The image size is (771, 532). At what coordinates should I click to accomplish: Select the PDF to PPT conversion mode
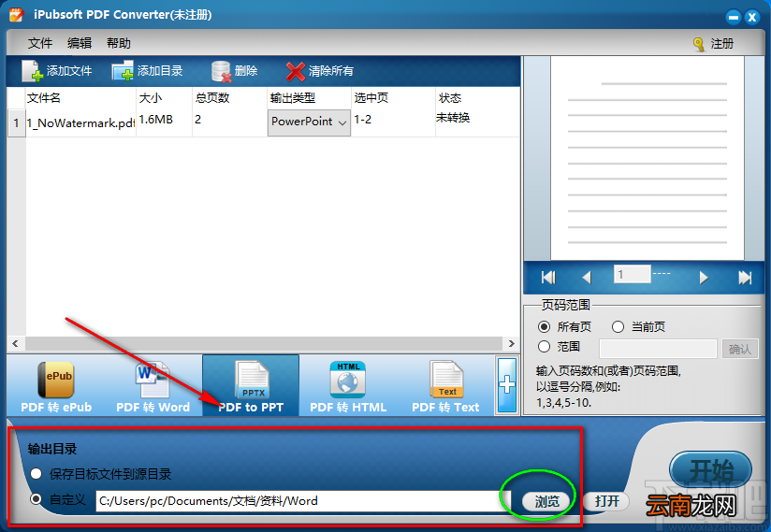(251, 386)
